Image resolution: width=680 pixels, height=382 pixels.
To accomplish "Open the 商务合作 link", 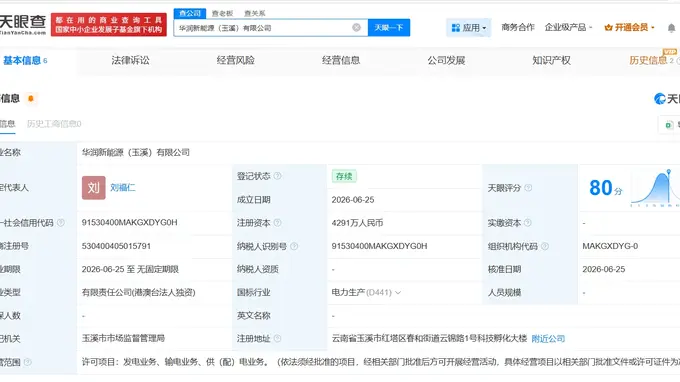I will pos(518,27).
